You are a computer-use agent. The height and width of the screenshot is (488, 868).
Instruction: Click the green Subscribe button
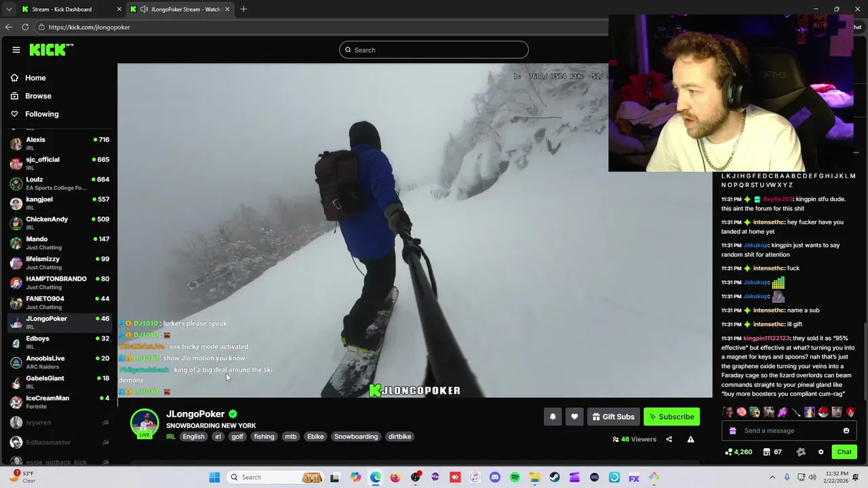point(671,417)
